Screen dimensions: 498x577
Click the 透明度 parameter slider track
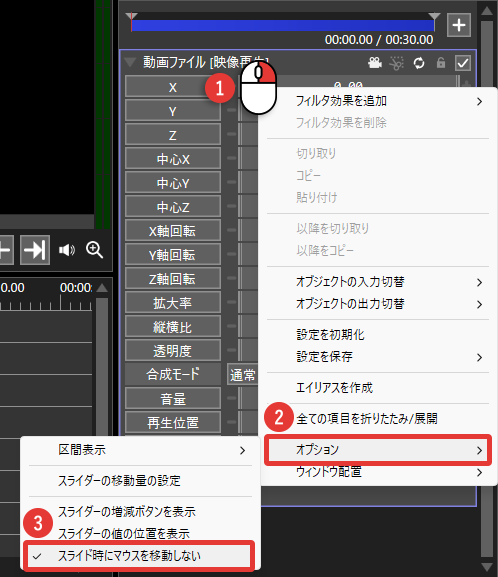pos(247,350)
